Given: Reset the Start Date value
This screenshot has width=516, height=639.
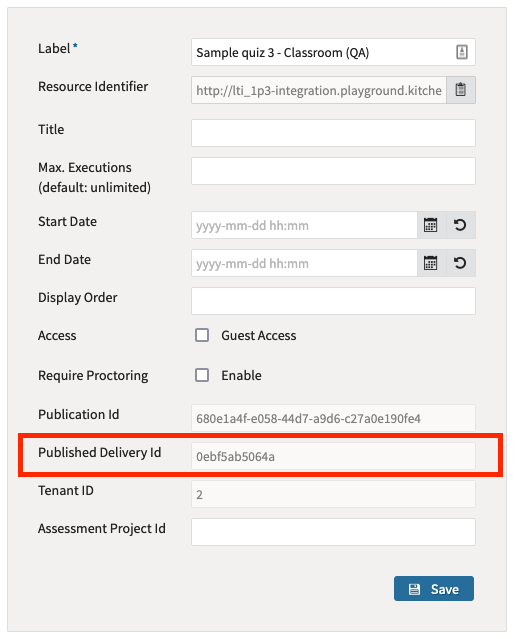Looking at the screenshot, I should 461,225.
